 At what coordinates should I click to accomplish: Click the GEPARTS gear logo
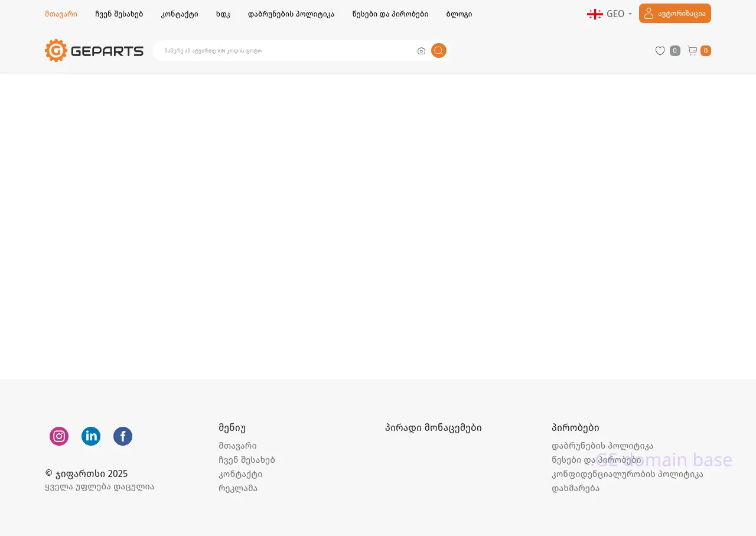[x=94, y=51]
